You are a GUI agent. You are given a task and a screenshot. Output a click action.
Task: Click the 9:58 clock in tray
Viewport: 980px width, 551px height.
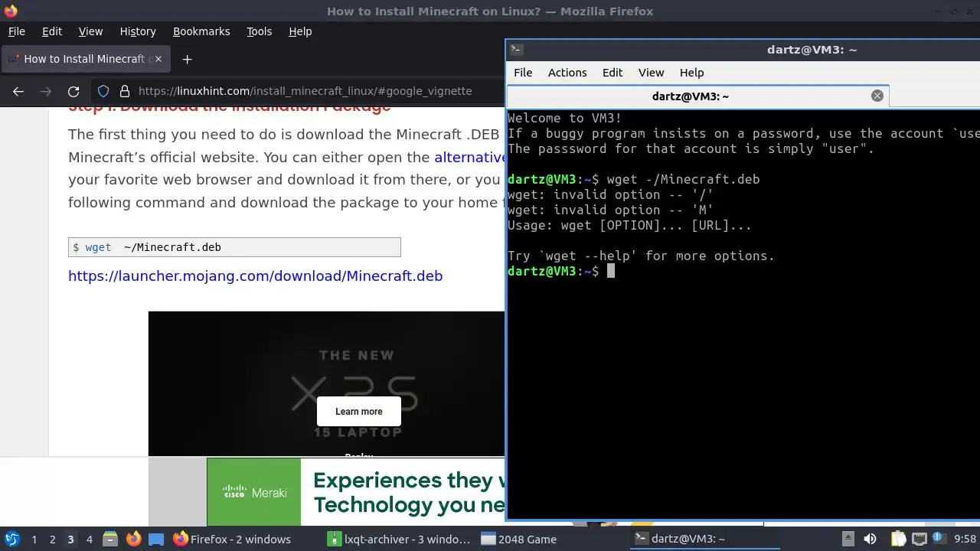click(965, 540)
